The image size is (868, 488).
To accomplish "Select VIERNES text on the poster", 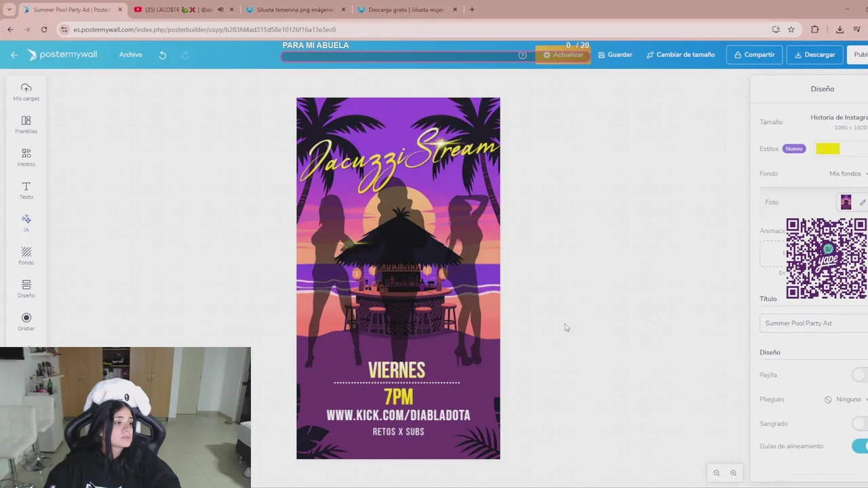I will pos(397,370).
